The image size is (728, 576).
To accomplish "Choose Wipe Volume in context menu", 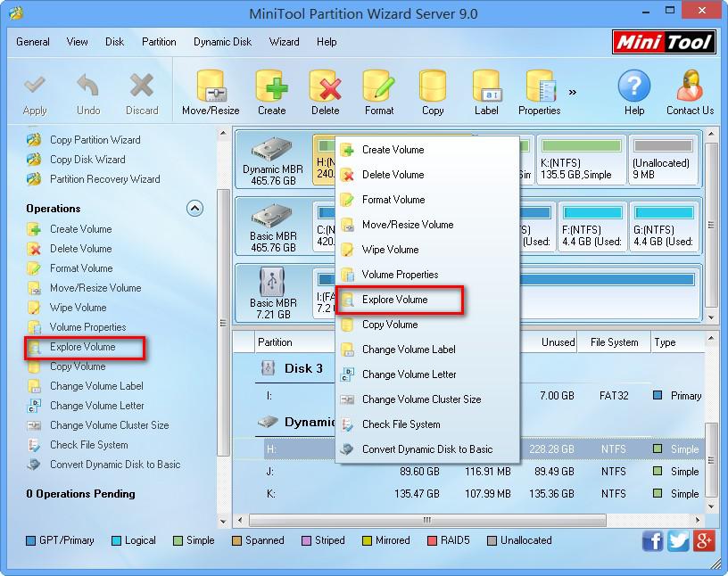I will pyautogui.click(x=427, y=250).
